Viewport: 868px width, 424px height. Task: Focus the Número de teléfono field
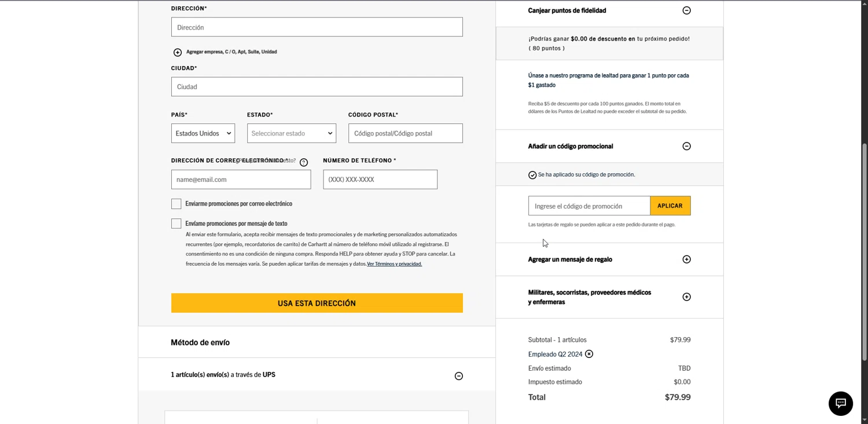(x=380, y=180)
